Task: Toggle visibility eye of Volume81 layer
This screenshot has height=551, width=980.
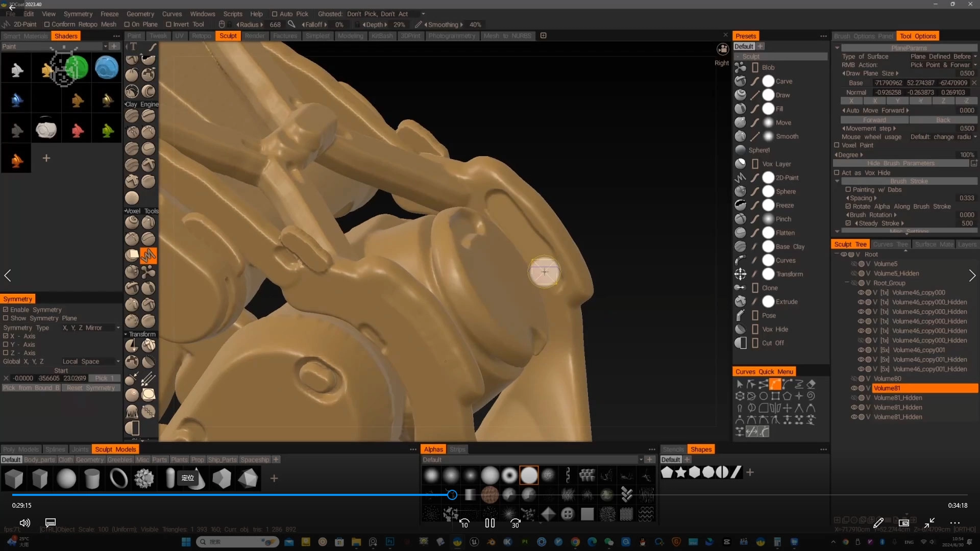Action: tap(853, 388)
